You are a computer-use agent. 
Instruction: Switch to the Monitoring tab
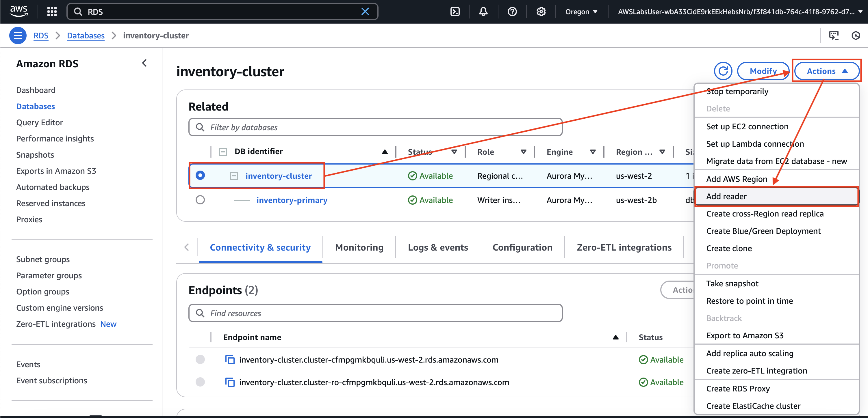pos(359,247)
